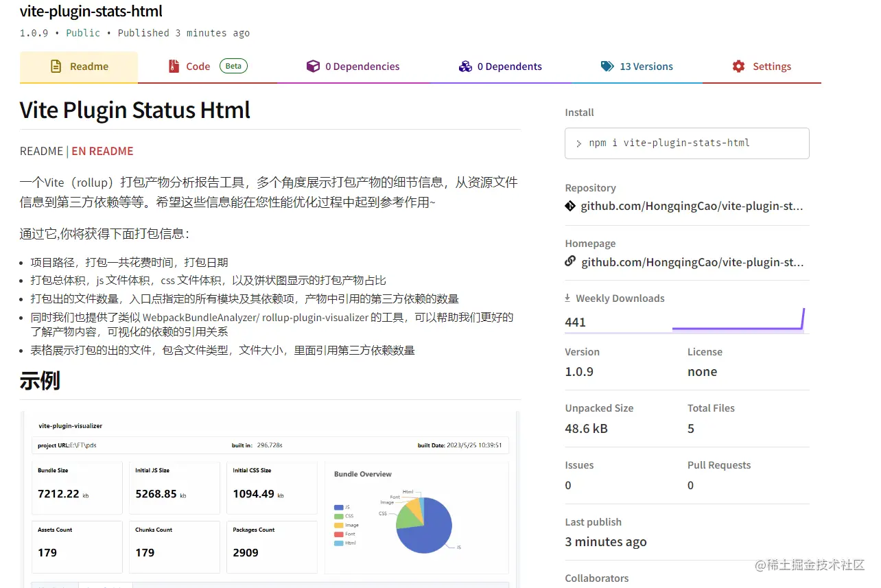This screenshot has width=881, height=588.
Task: Click the Initial JS Size 5268.85 card
Action: [174, 488]
